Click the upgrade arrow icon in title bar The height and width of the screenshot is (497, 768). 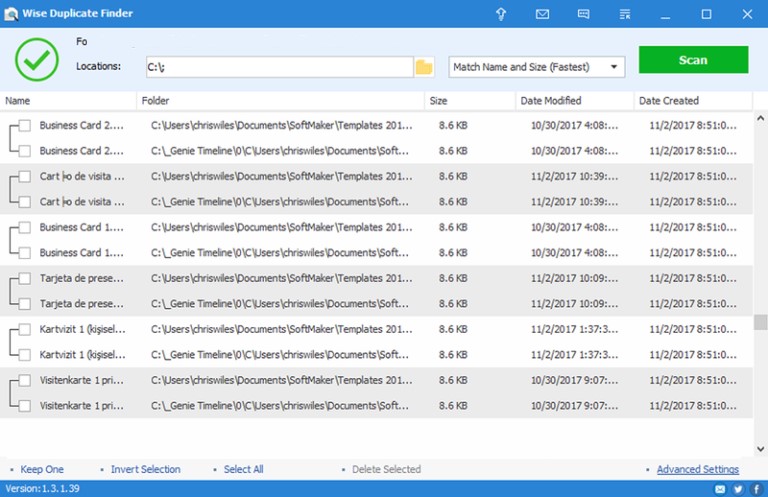click(501, 14)
